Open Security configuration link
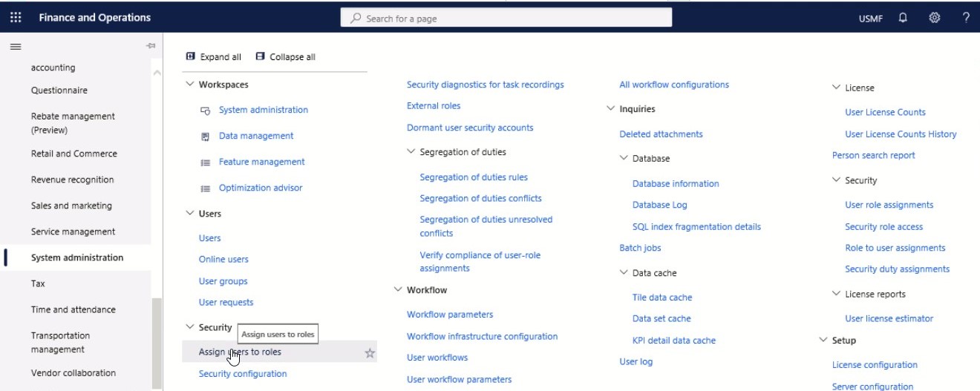Screen dimensions: 980x391 coord(243,374)
